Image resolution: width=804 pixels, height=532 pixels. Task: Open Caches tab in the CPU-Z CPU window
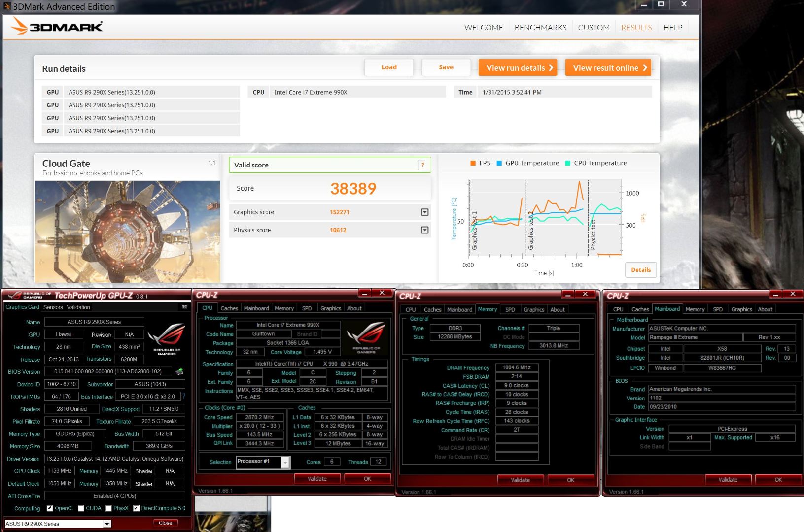coord(229,308)
